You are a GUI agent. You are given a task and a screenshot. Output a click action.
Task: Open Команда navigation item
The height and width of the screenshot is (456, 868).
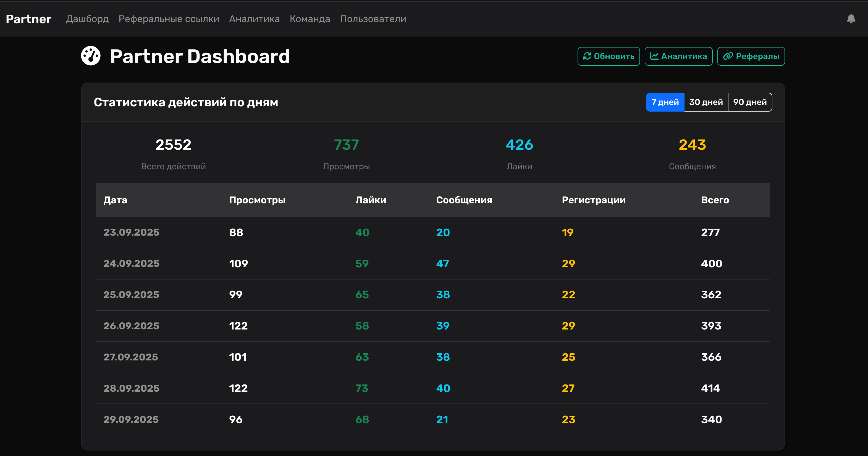pyautogui.click(x=310, y=19)
